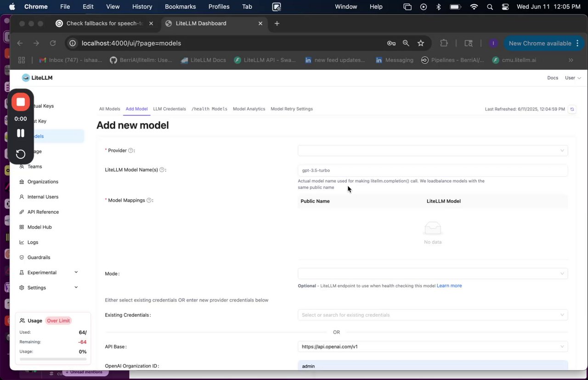Open the cmu.litellm.ai bookmark
Image resolution: width=588 pixels, height=380 pixels.
pyautogui.click(x=514, y=60)
